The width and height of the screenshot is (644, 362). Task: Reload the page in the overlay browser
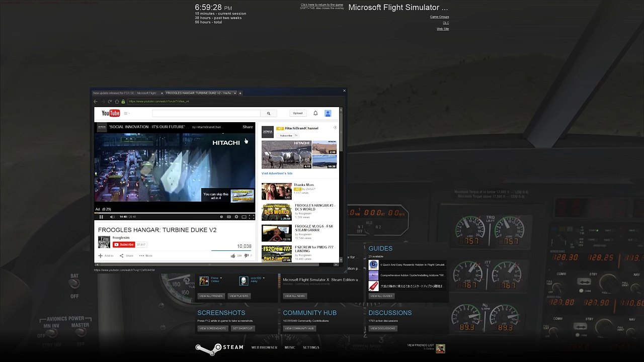[110, 102]
